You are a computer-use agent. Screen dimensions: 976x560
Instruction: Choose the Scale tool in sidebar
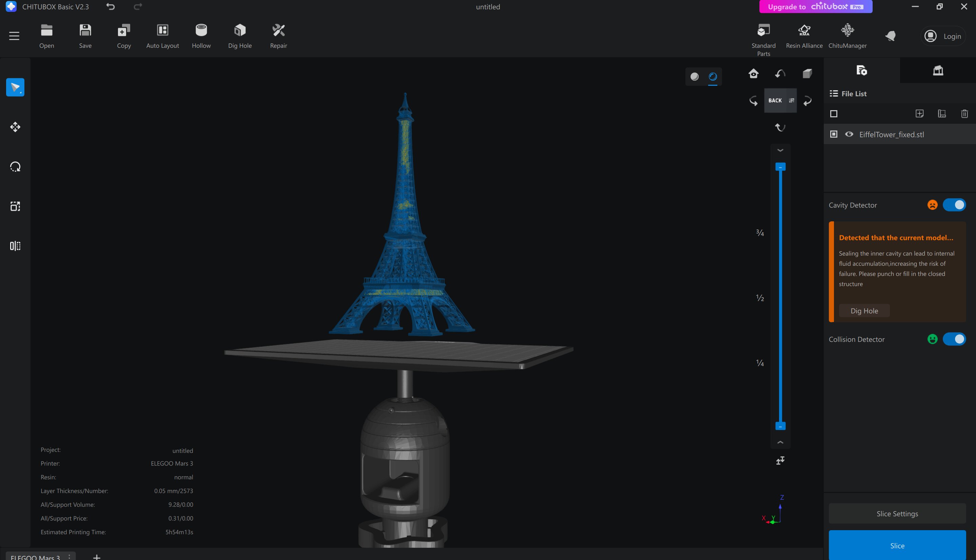tap(15, 206)
